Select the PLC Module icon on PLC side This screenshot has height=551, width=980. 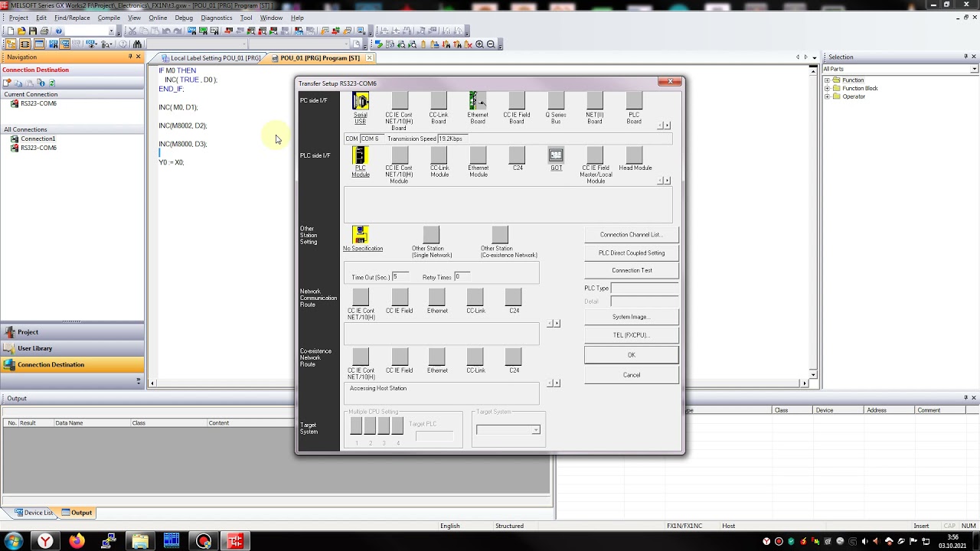click(360, 155)
